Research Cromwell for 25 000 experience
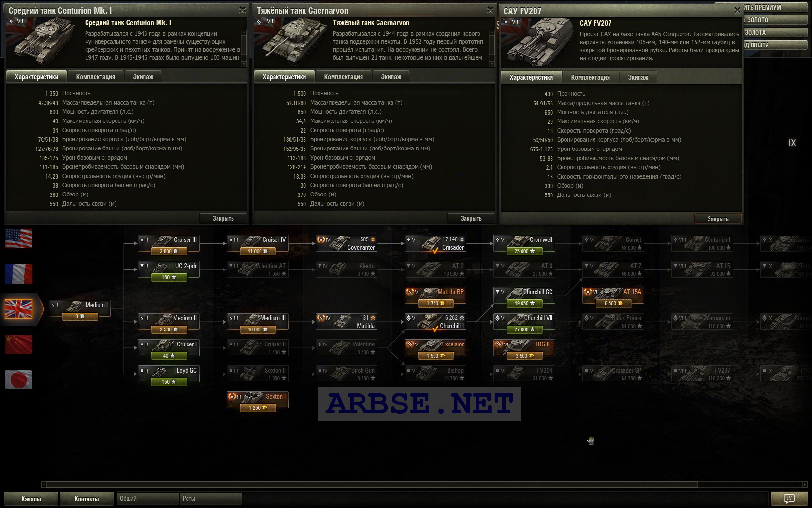 524,251
